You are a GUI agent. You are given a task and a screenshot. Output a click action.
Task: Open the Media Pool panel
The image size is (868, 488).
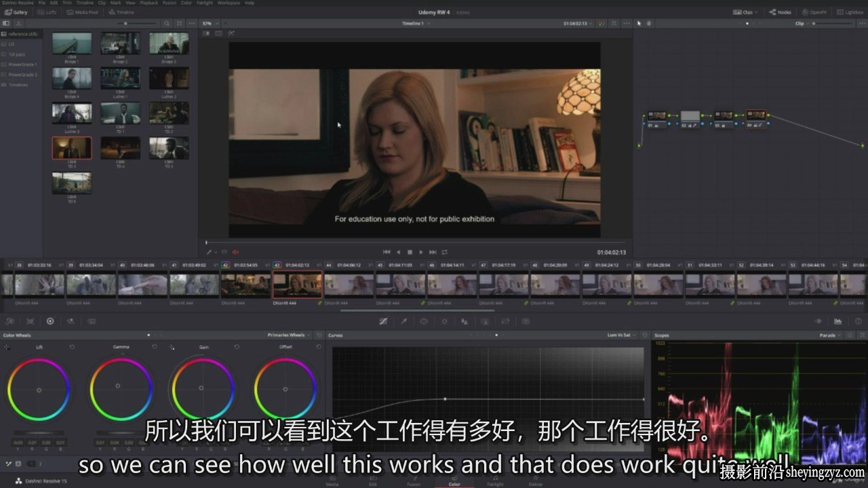[x=82, y=12]
